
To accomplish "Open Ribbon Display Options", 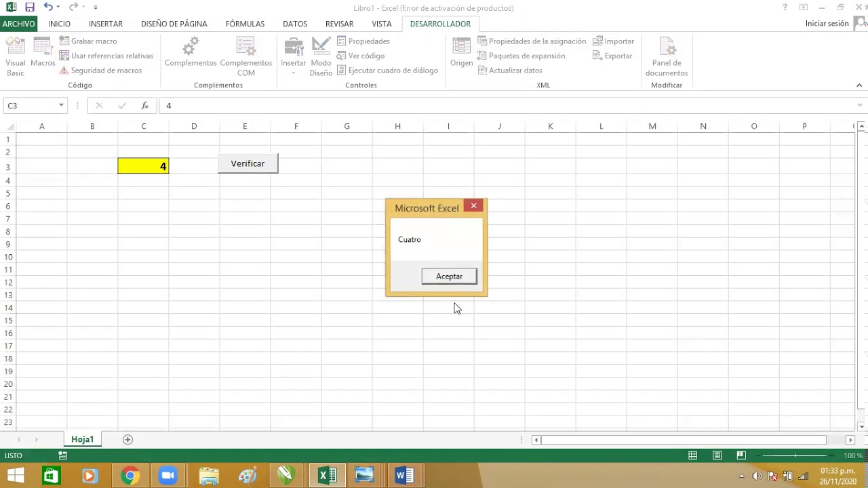I will tap(803, 7).
